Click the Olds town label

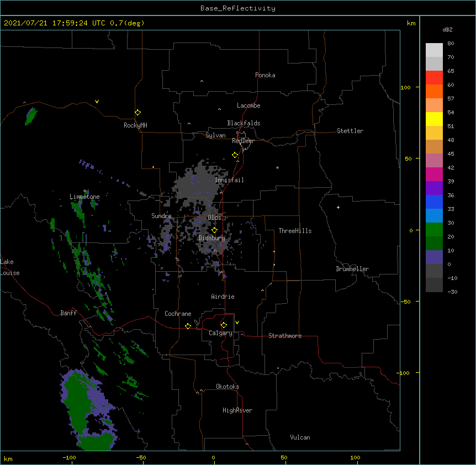214,218
